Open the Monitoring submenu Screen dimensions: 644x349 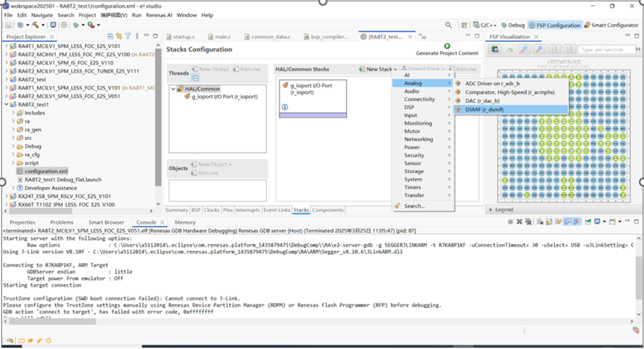(x=423, y=123)
